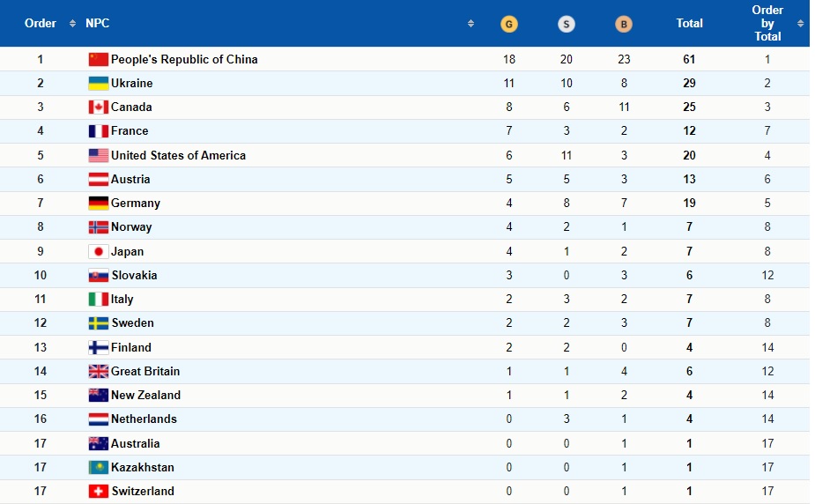815x504 pixels.
Task: Click the Total column header
Action: pos(689,24)
